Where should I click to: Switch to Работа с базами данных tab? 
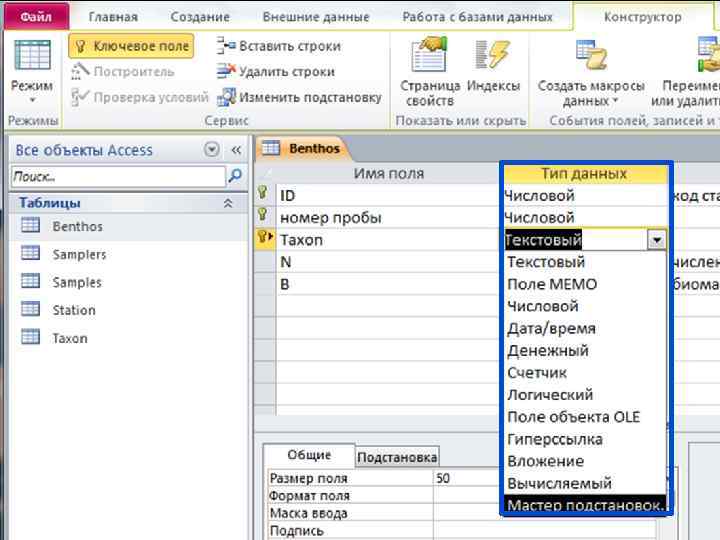(477, 17)
